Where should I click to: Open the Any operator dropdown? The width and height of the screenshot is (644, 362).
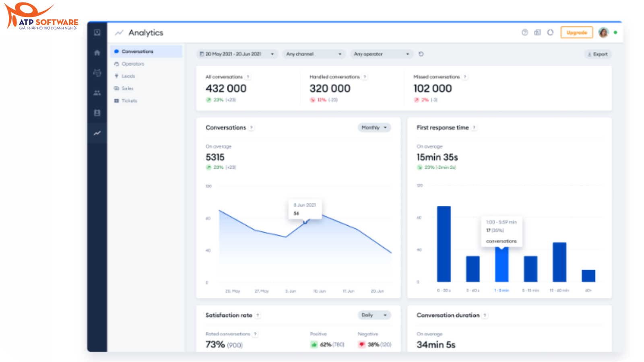point(382,54)
